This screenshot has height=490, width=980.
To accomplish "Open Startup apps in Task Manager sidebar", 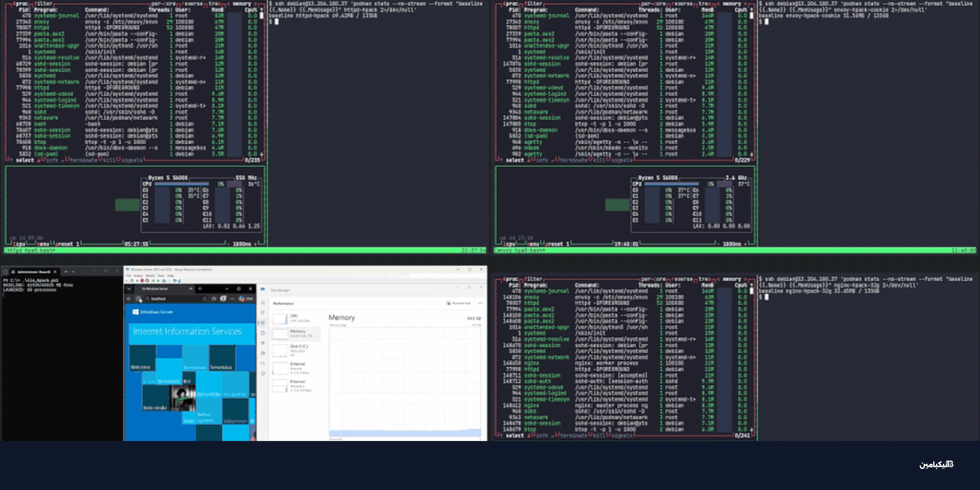I will pyautogui.click(x=263, y=343).
